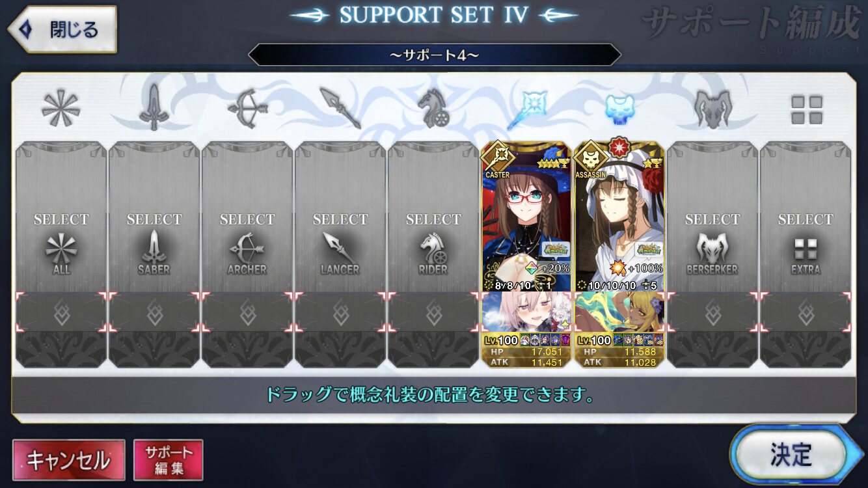868x488 pixels.
Task: Open サポート編集 support edit
Action: 169,459
